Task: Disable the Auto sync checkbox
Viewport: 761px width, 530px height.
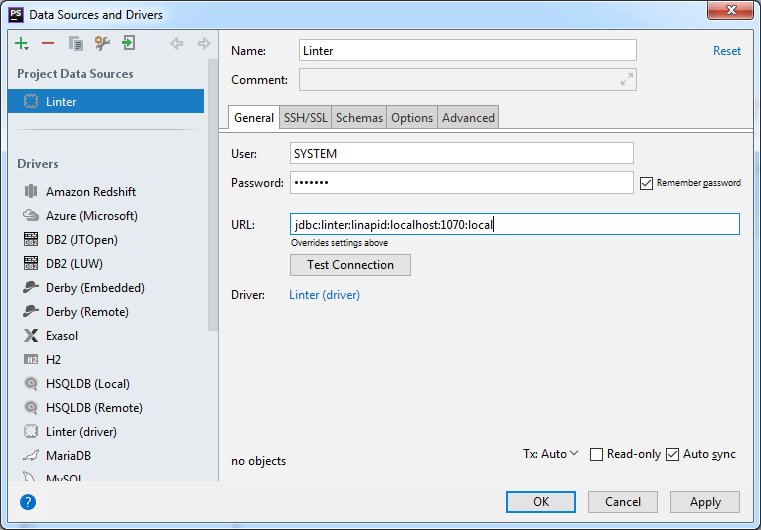Action: click(x=672, y=454)
